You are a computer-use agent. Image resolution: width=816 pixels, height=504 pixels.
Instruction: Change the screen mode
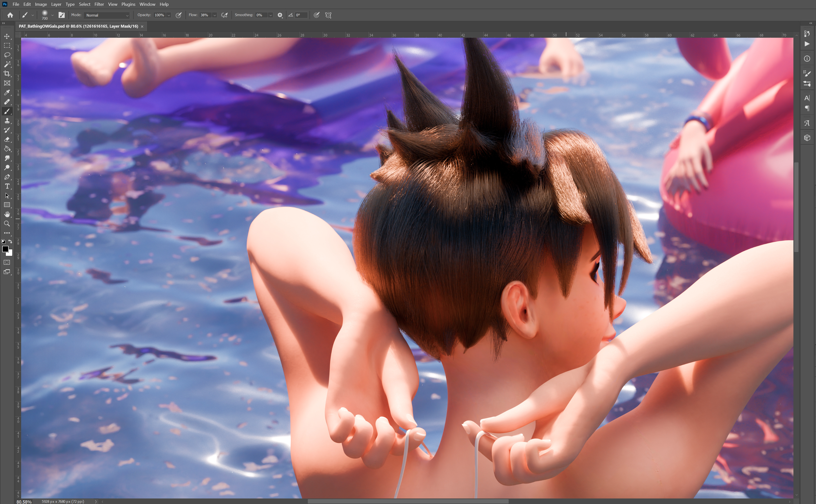[7, 272]
